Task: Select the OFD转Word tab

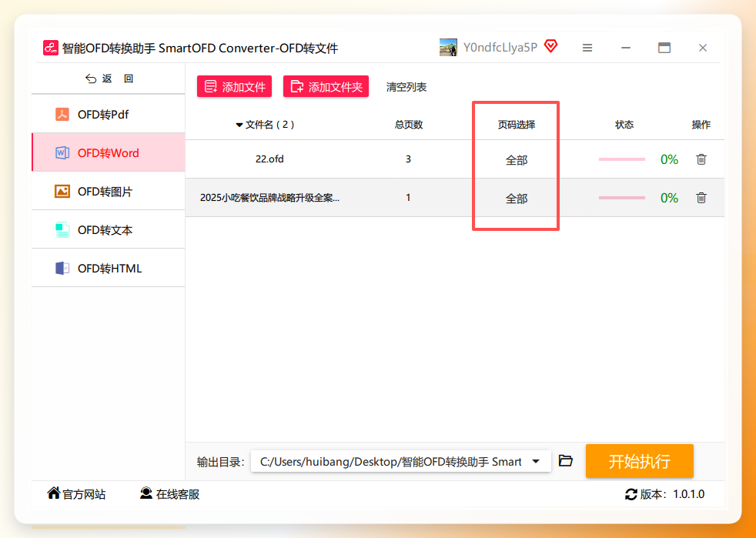Action: pyautogui.click(x=109, y=153)
